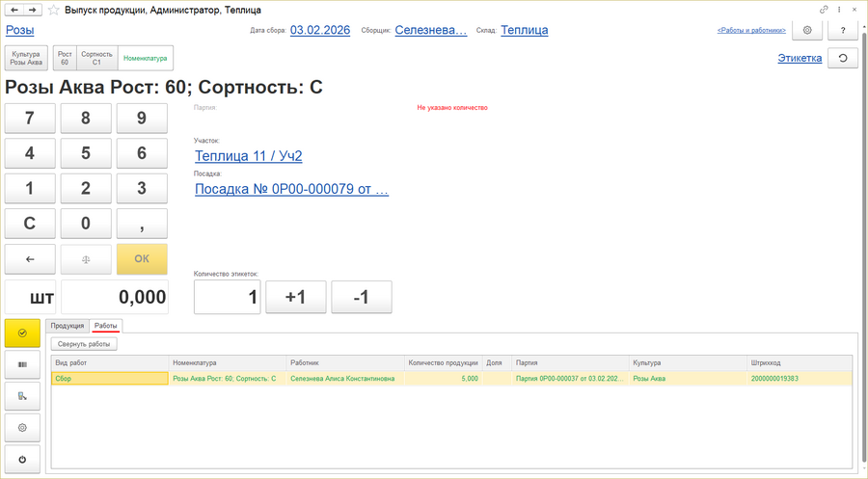Click keypad digit 6

[142, 153]
